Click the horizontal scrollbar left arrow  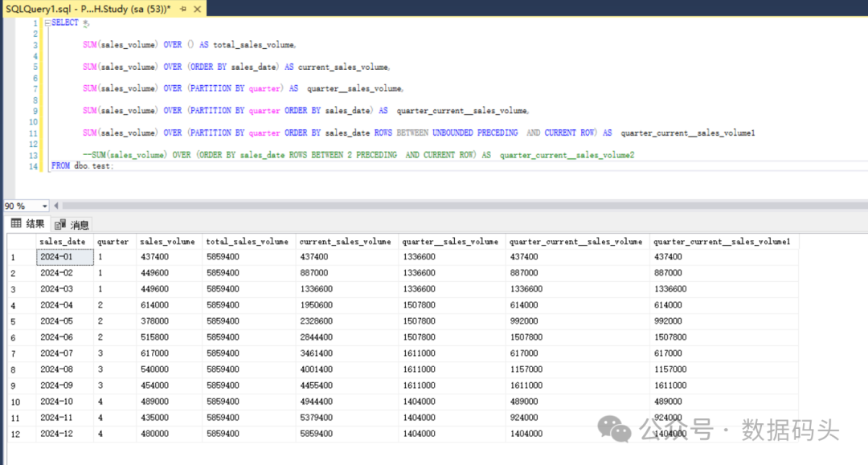pos(56,206)
